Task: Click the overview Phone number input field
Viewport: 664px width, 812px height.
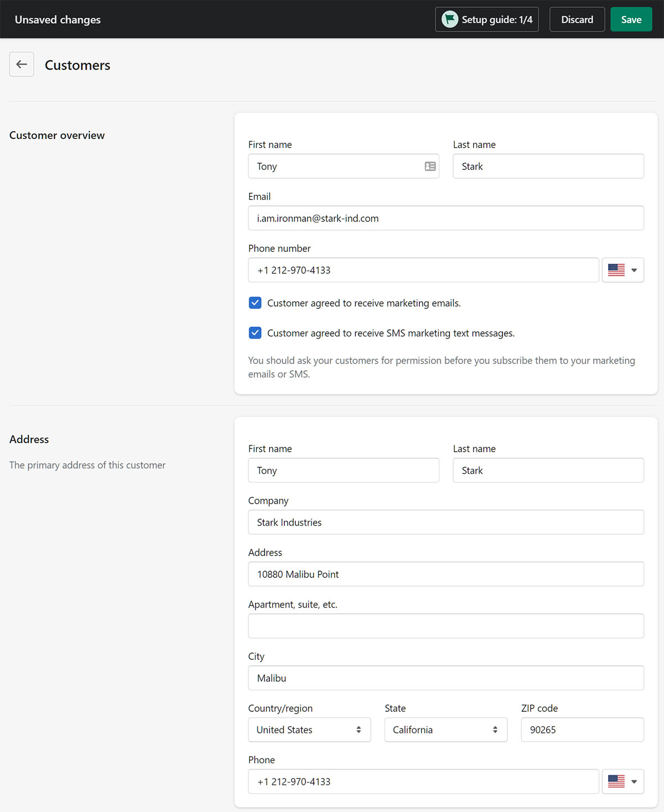Action: coord(424,270)
